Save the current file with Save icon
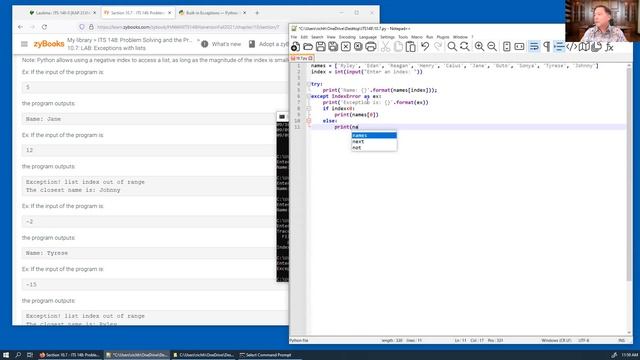Screen dimensions: 640x360 pyautogui.click(x=321, y=47)
